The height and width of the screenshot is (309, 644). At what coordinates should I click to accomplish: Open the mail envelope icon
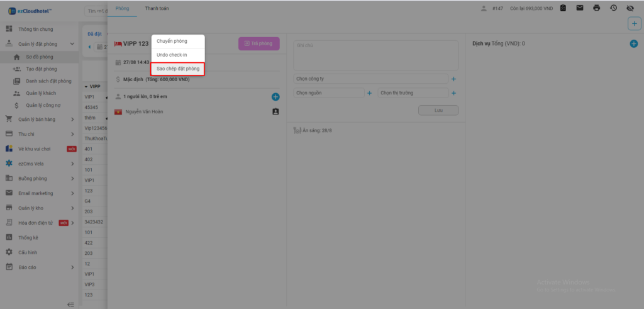click(579, 8)
